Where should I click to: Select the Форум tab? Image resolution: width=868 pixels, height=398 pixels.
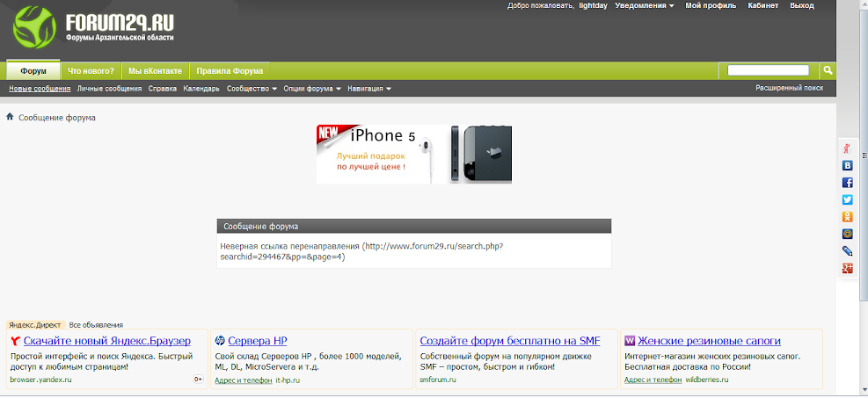(x=33, y=71)
